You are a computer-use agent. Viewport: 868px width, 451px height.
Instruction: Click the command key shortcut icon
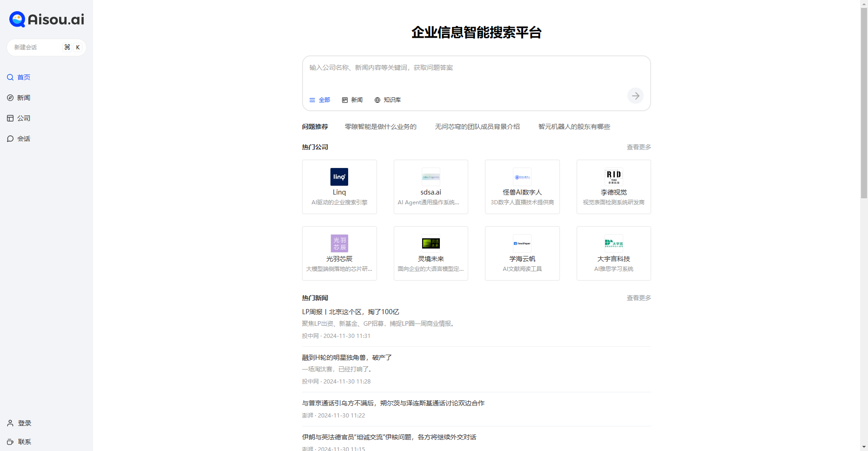pos(67,47)
